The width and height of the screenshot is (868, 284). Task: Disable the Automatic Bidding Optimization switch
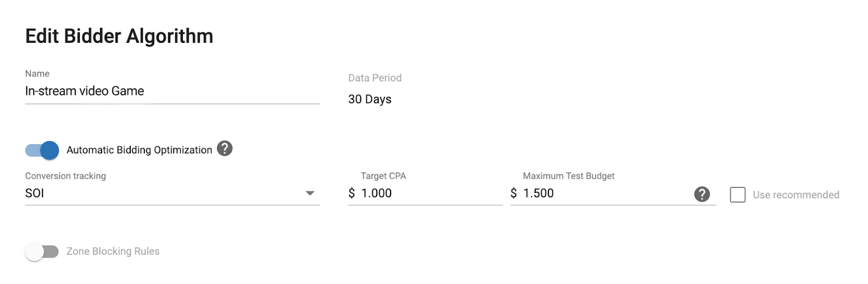[x=42, y=150]
